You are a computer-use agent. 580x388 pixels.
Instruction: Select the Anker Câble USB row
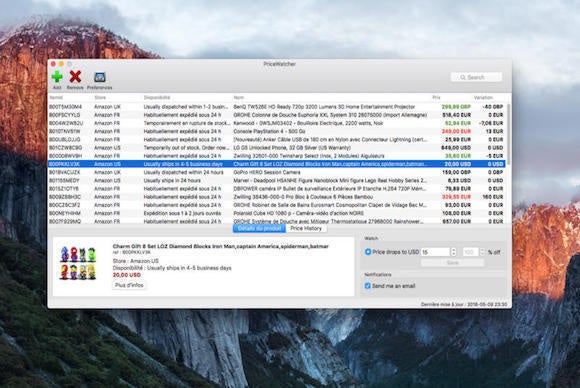coord(277,139)
